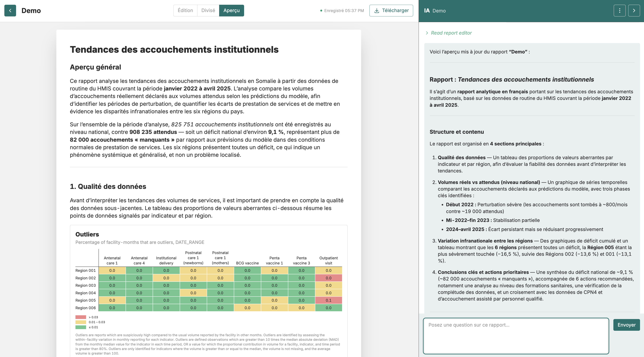Click Region 005 Outpatient visit red cell
Screen dimensions: 644x357
tap(328, 300)
